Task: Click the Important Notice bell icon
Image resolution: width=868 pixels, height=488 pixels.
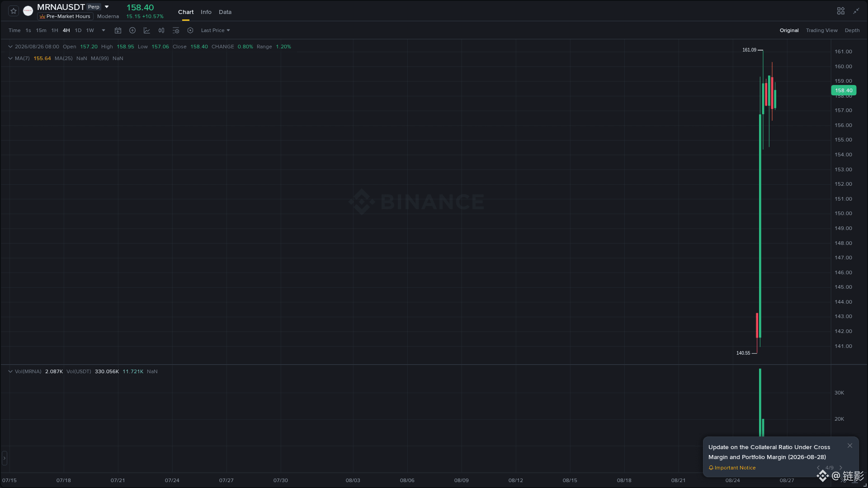Action: click(x=711, y=468)
